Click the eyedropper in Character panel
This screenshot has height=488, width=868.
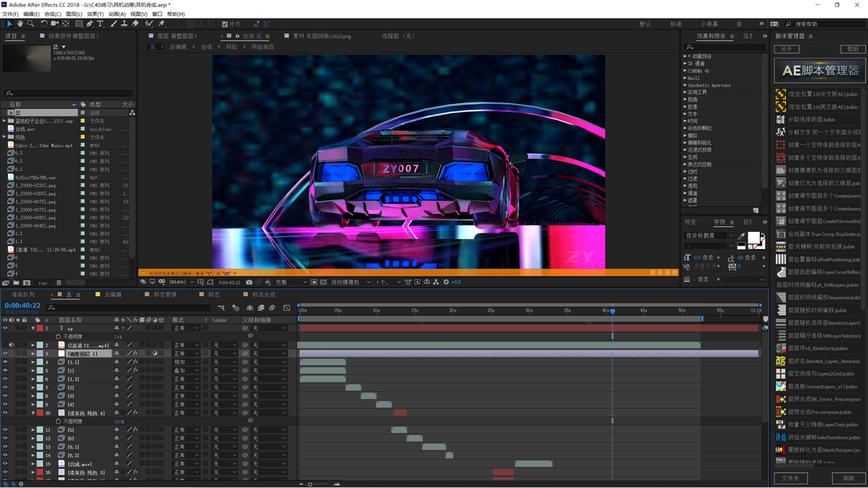pos(741,236)
